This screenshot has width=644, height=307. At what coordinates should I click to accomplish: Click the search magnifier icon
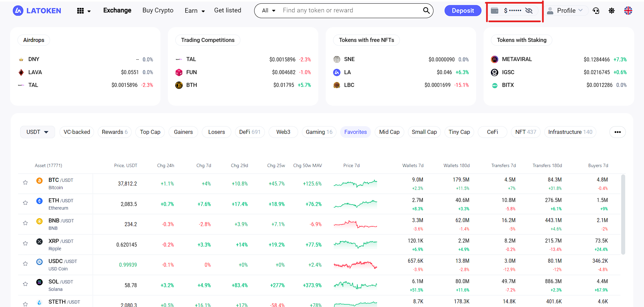pyautogui.click(x=426, y=10)
